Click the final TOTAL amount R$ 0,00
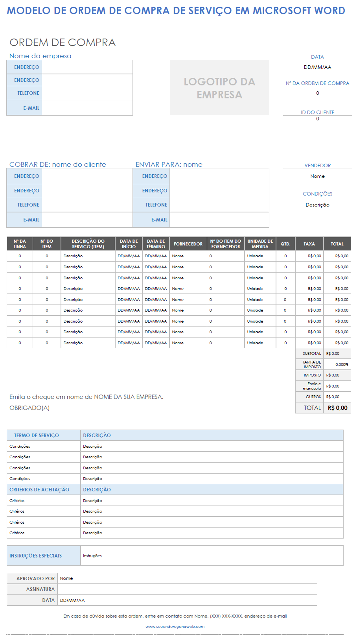Viewport: 357px width, 644px height. tap(337, 408)
